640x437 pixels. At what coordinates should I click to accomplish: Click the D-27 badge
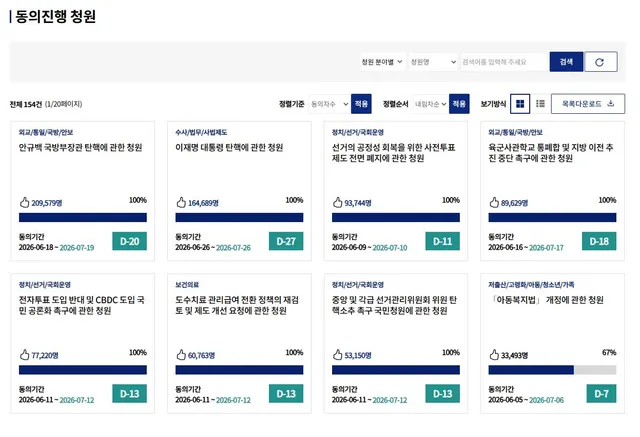click(286, 241)
